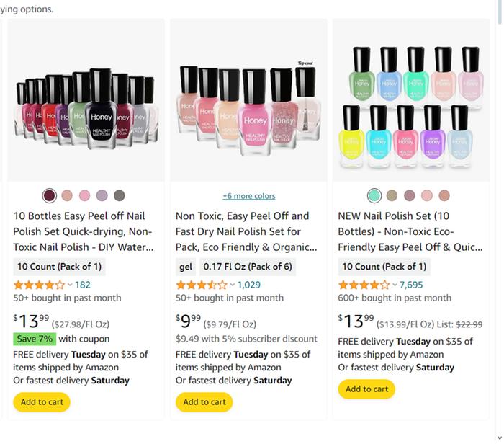This screenshot has width=504, height=444.
Task: Add the $9.99 nail polish set to cart
Action: tap(204, 402)
